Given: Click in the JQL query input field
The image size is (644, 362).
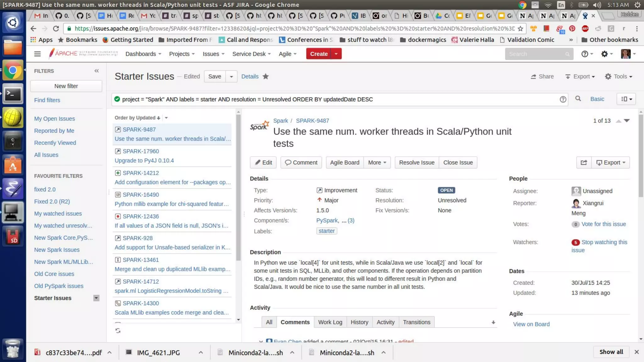Looking at the screenshot, I should point(314,99).
